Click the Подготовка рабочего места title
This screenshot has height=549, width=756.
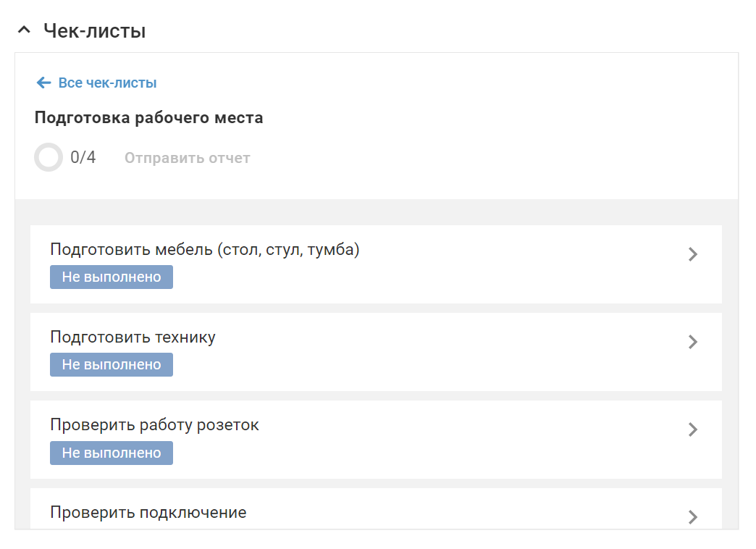(148, 117)
